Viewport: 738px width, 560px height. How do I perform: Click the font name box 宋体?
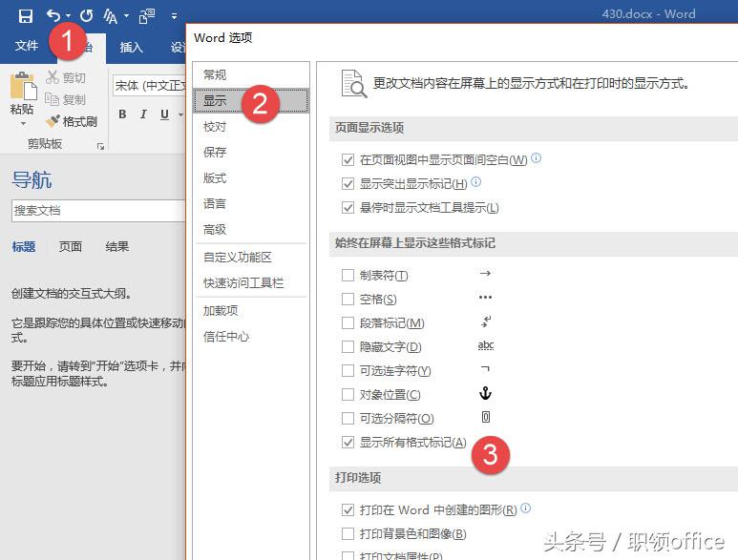point(149,86)
